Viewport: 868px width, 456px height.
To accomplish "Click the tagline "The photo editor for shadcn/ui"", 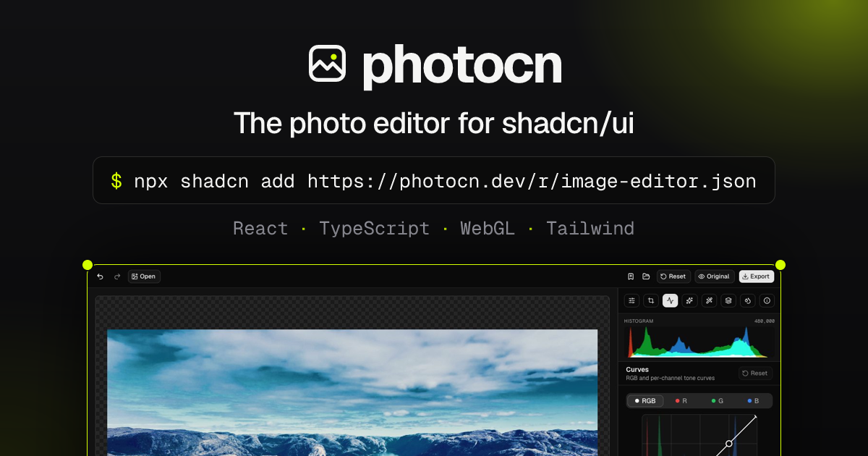I will point(434,124).
